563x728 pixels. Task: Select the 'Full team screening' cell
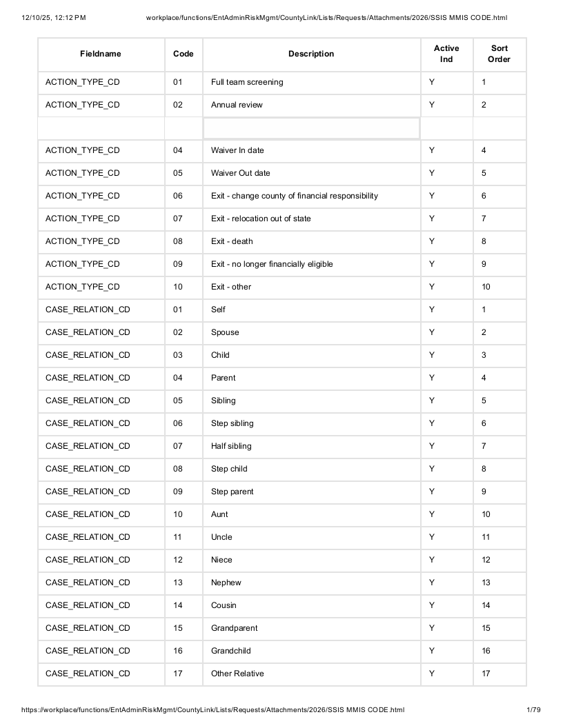[x=311, y=83]
